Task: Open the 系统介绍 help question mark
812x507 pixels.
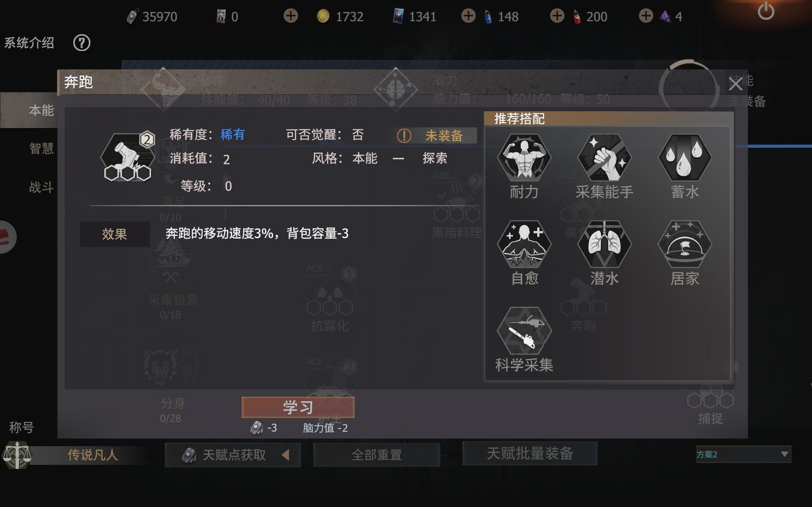Action: click(x=82, y=43)
